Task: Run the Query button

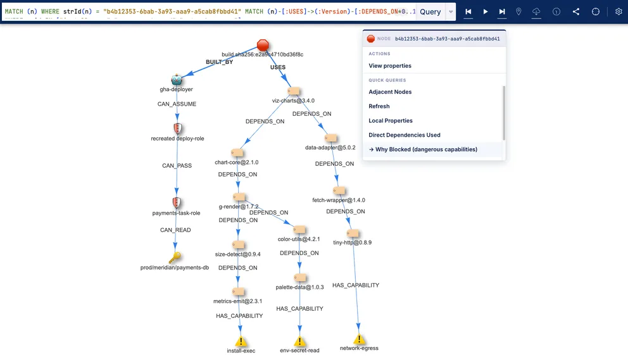Action: [x=430, y=11]
